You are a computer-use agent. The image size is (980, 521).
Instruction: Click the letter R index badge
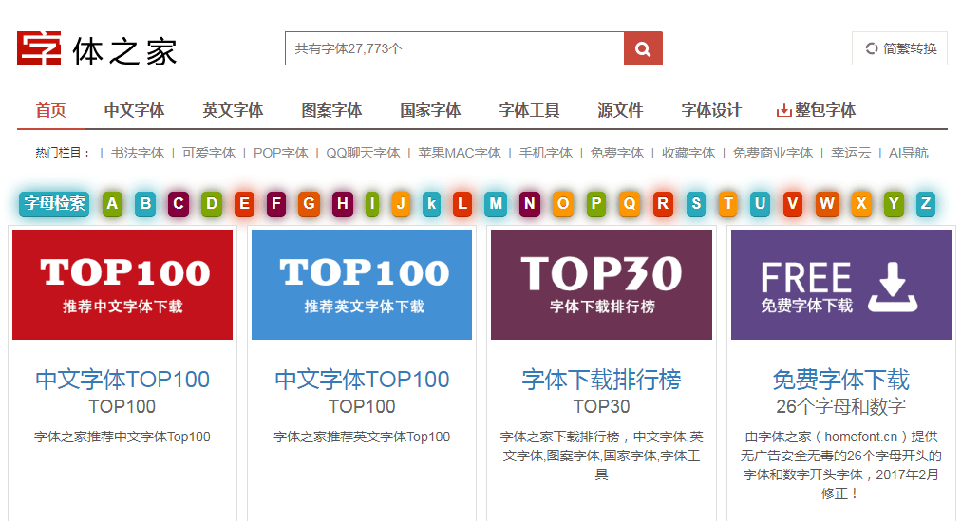click(663, 203)
